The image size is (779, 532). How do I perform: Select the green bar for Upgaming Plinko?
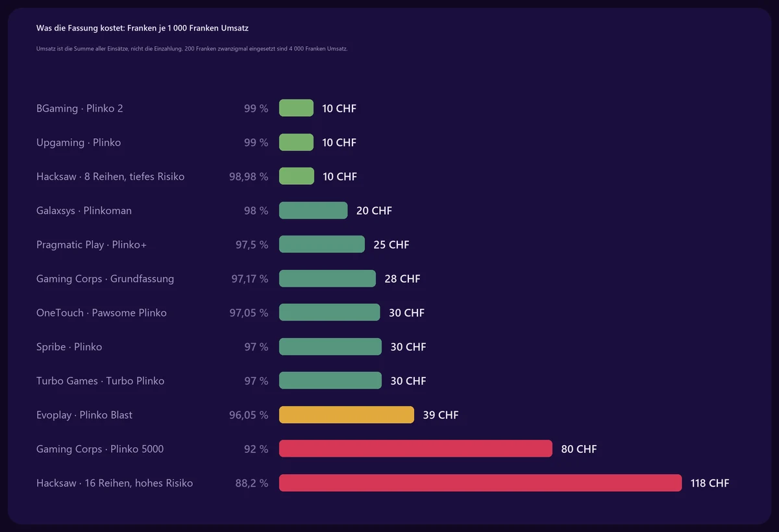296,142
